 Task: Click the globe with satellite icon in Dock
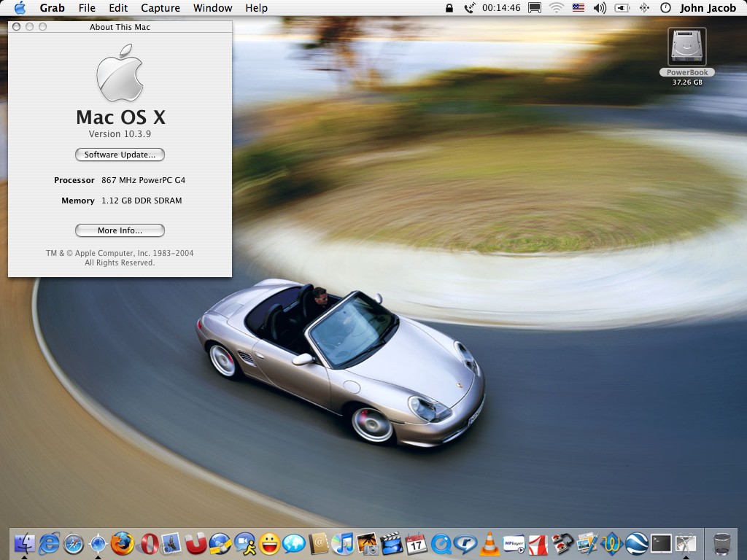tap(220, 543)
